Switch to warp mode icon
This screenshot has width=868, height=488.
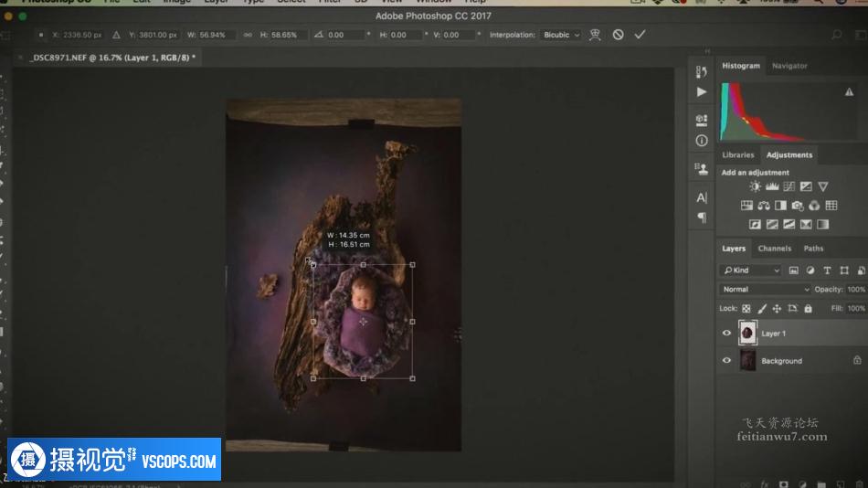tap(595, 35)
